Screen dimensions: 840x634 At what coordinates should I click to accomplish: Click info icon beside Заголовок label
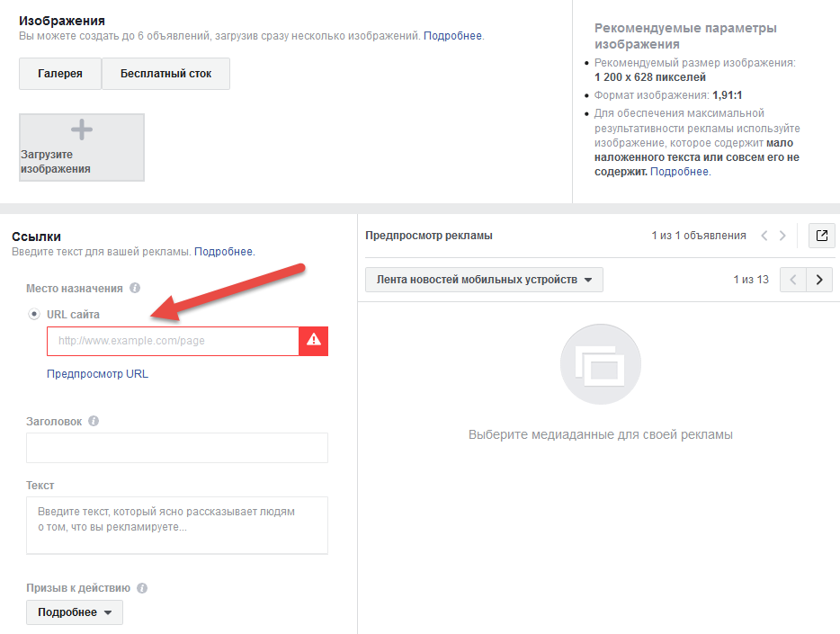click(x=94, y=421)
